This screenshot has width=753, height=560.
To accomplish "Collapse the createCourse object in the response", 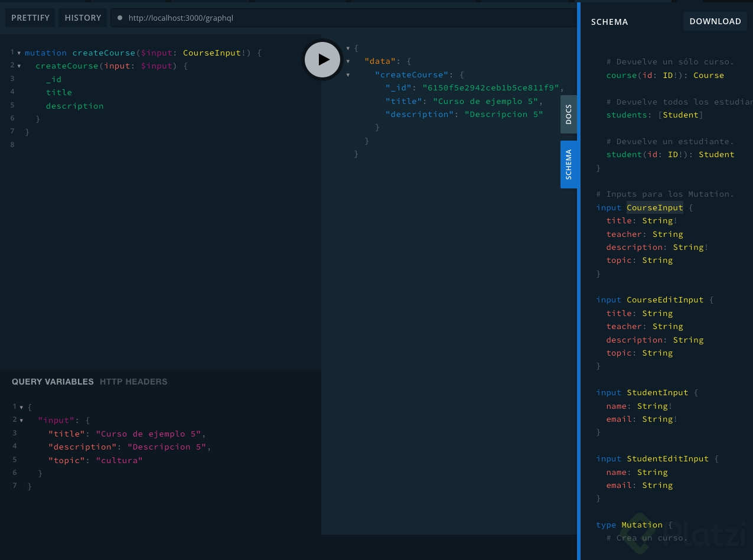I will point(348,74).
